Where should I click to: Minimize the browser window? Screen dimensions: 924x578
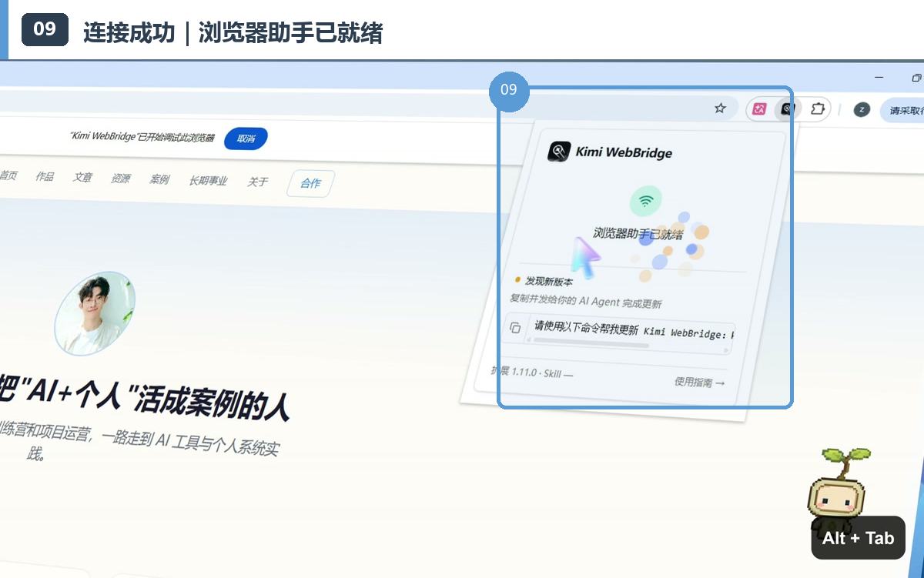pos(879,77)
